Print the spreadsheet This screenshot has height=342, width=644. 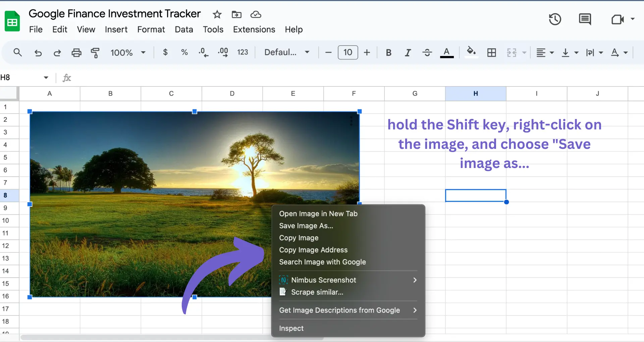click(x=76, y=53)
